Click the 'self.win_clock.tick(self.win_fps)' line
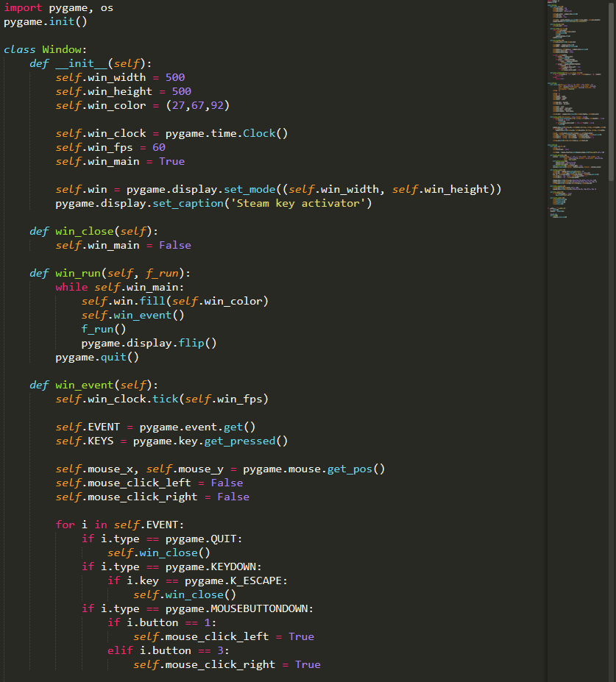This screenshot has height=682, width=616. coord(162,399)
